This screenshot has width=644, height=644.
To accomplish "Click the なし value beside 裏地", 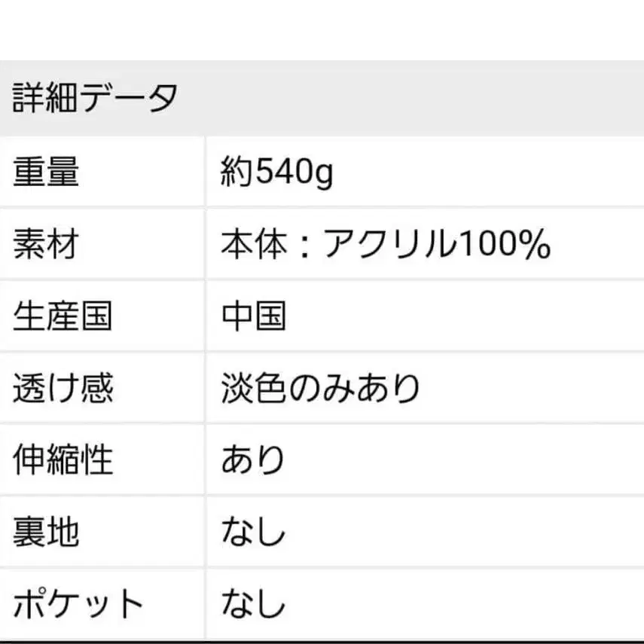I will (253, 532).
